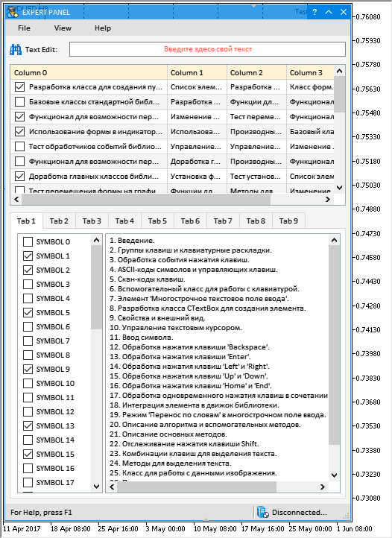This screenshot has width=392, height=538.
Task: Click the text box scroll up arrow
Action: coord(334,240)
